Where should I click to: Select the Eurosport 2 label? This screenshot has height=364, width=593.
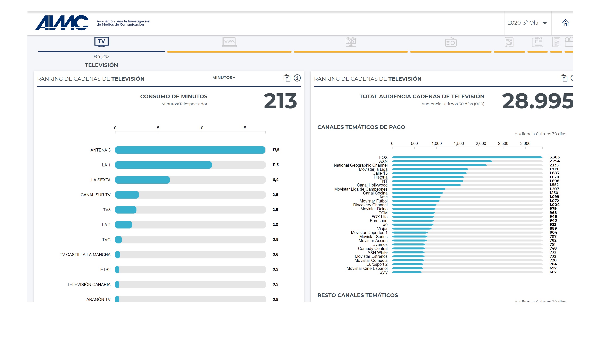coord(377,264)
